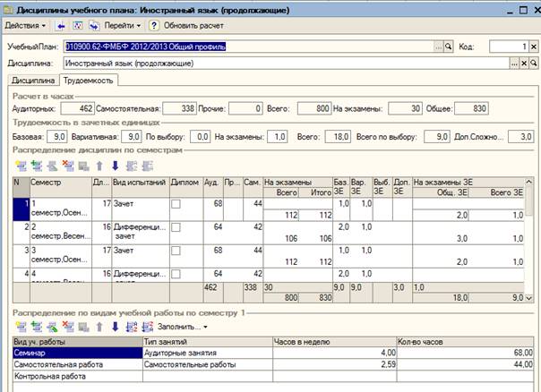Click Обновить расчет button

193,26
